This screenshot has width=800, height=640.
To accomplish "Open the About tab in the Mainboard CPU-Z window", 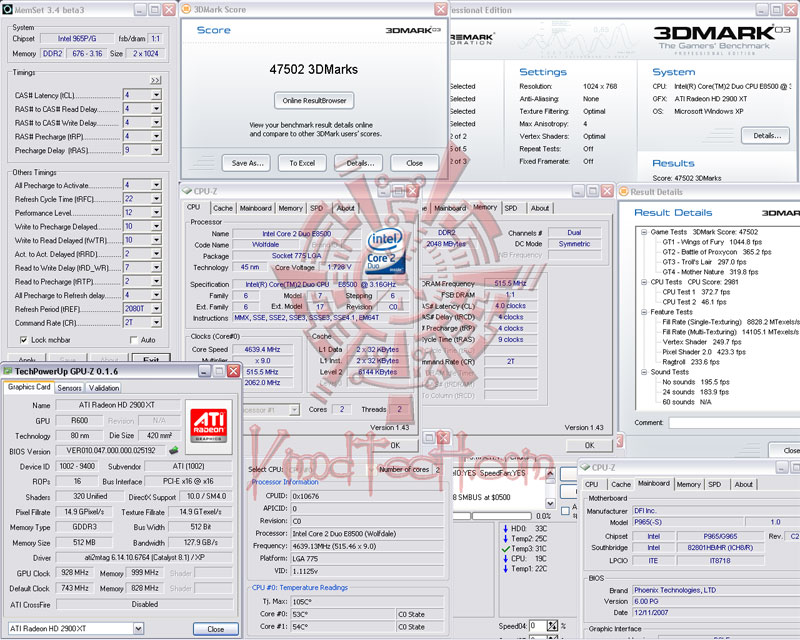I will (743, 484).
